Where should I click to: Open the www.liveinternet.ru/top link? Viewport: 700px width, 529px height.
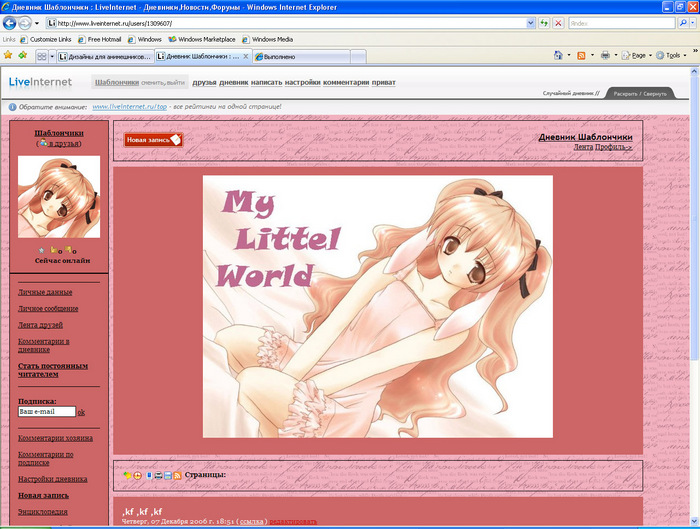click(129, 107)
